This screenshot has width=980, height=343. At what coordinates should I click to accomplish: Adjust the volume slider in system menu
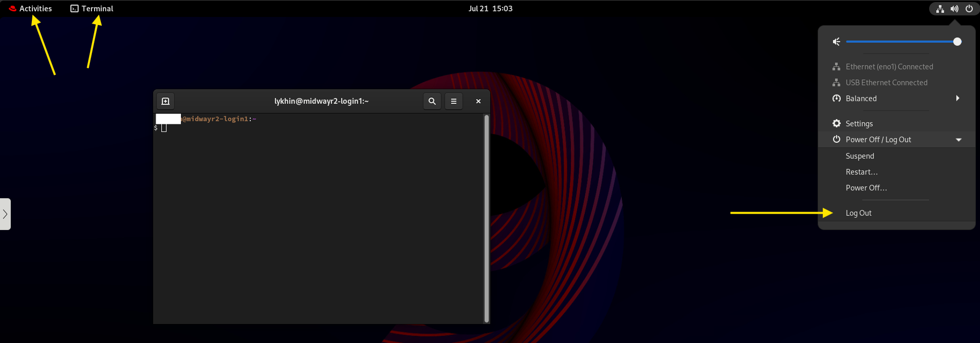(903, 42)
